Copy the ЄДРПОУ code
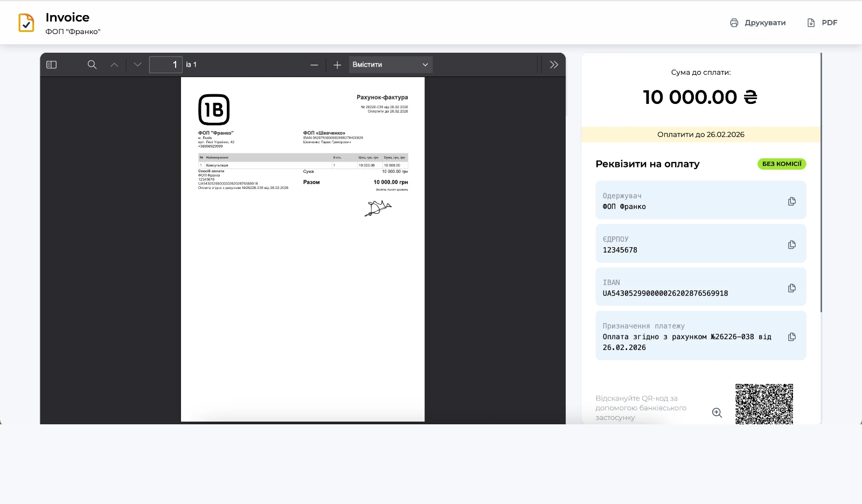862x504 pixels. tap(791, 244)
